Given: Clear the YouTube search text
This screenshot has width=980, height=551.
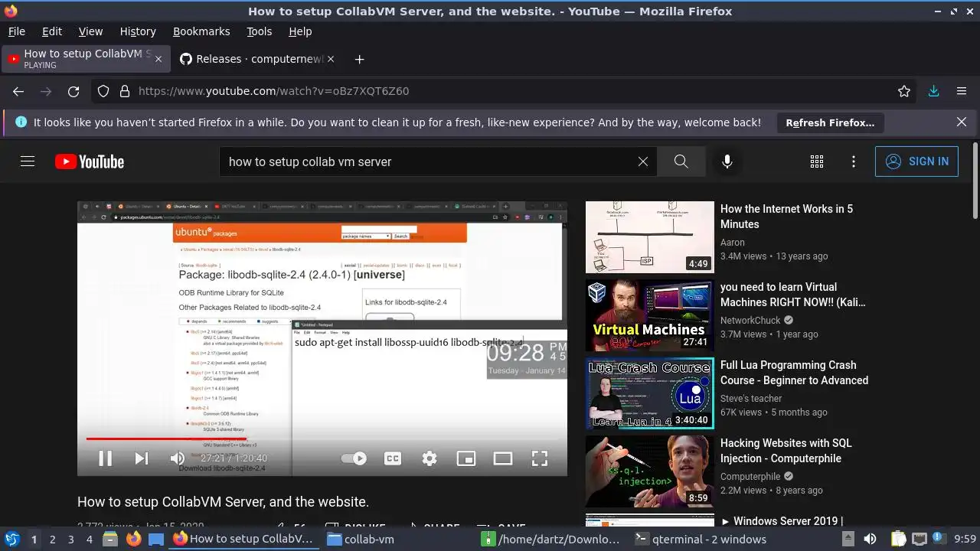Looking at the screenshot, I should point(643,161).
